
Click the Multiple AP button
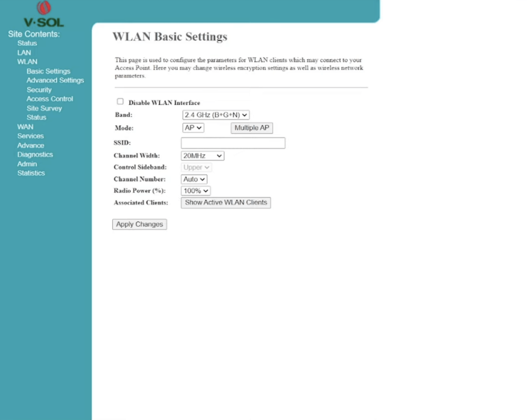point(252,128)
